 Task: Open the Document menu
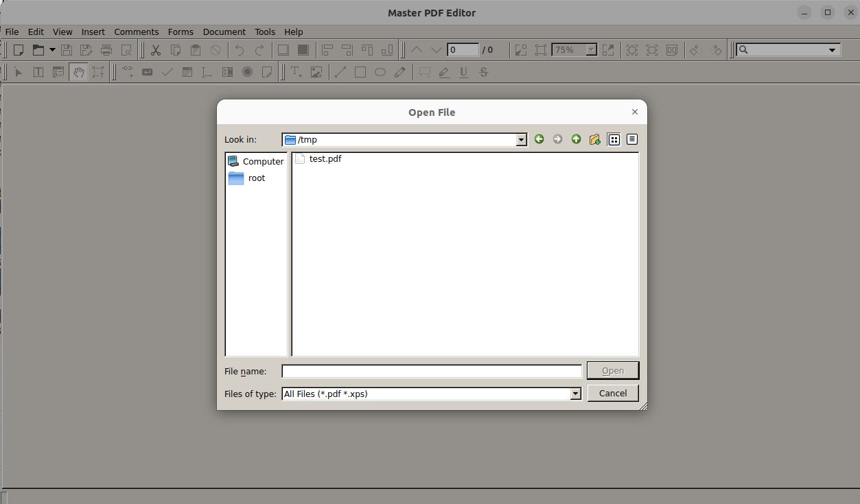[224, 32]
